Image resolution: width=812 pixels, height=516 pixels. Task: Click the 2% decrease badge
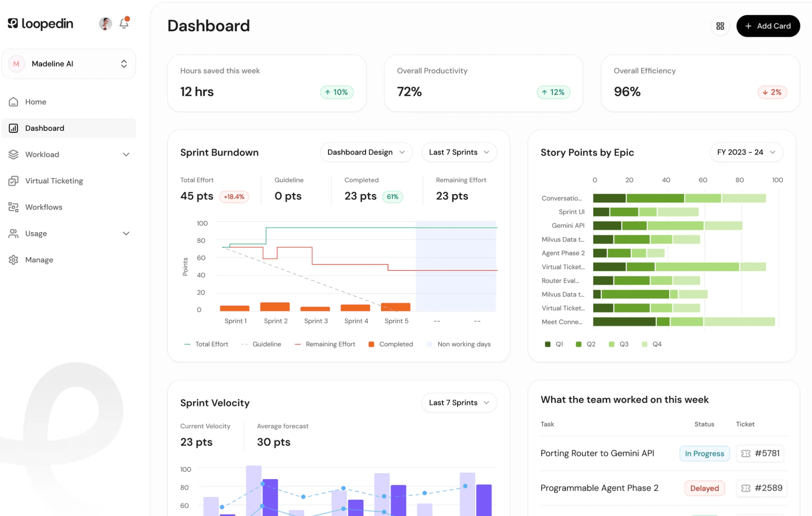(x=772, y=92)
